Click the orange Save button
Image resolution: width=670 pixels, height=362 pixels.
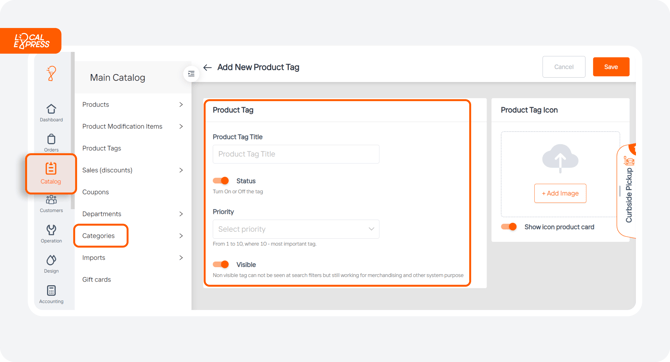click(611, 67)
